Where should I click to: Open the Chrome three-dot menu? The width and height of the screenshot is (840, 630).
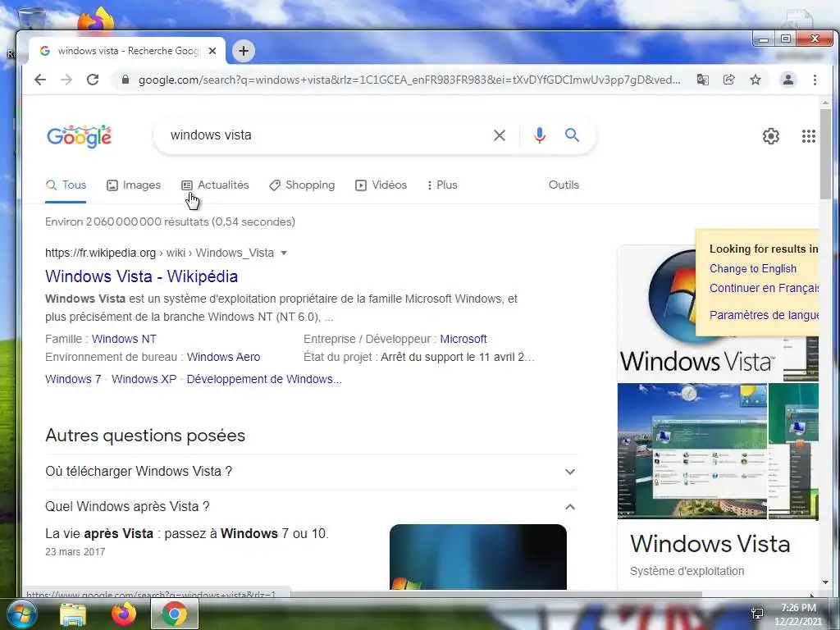pyautogui.click(x=815, y=80)
